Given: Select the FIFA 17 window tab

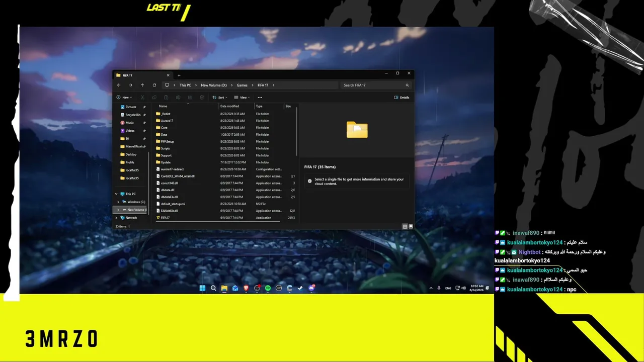Looking at the screenshot, I should click(x=143, y=75).
